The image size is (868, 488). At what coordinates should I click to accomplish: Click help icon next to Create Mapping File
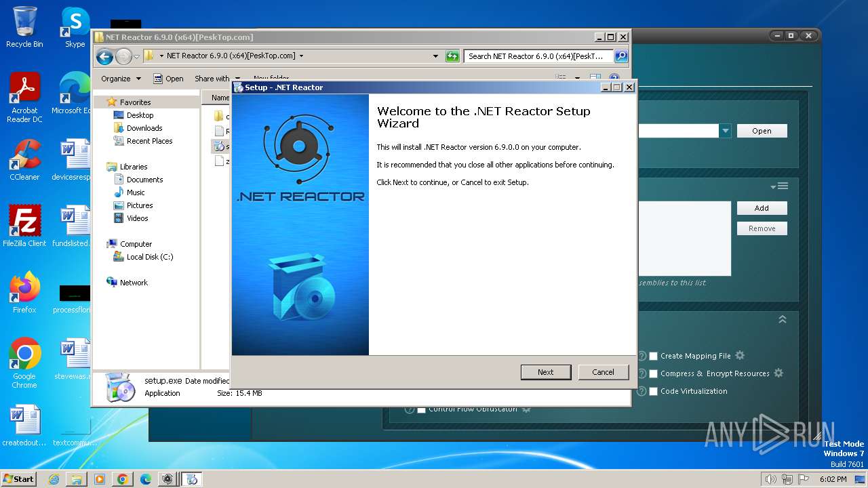642,356
